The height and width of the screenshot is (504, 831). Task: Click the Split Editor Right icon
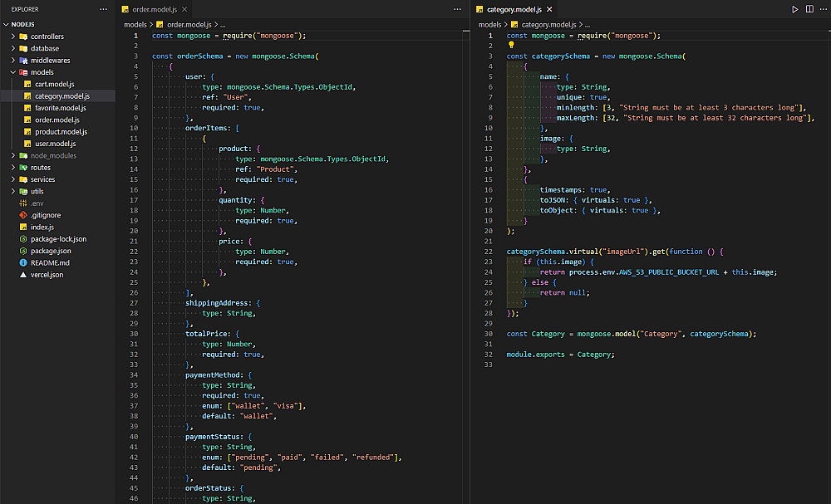(808, 9)
